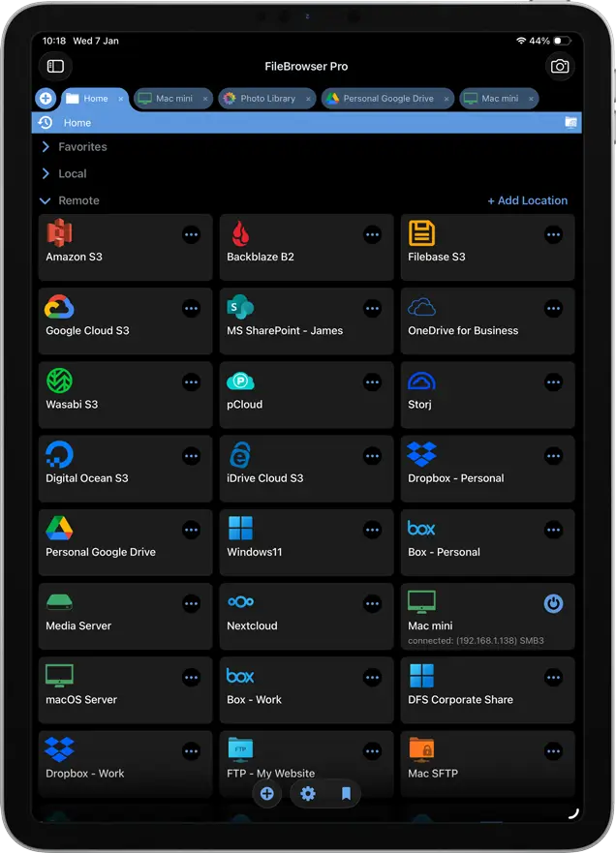This screenshot has width=616, height=853.
Task: Switch to the last Mac mini tab
Action: tap(499, 99)
